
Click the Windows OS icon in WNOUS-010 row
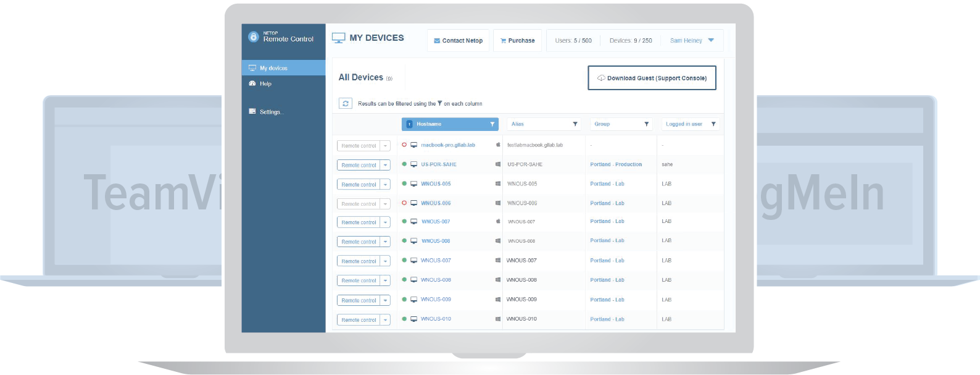[x=498, y=319]
